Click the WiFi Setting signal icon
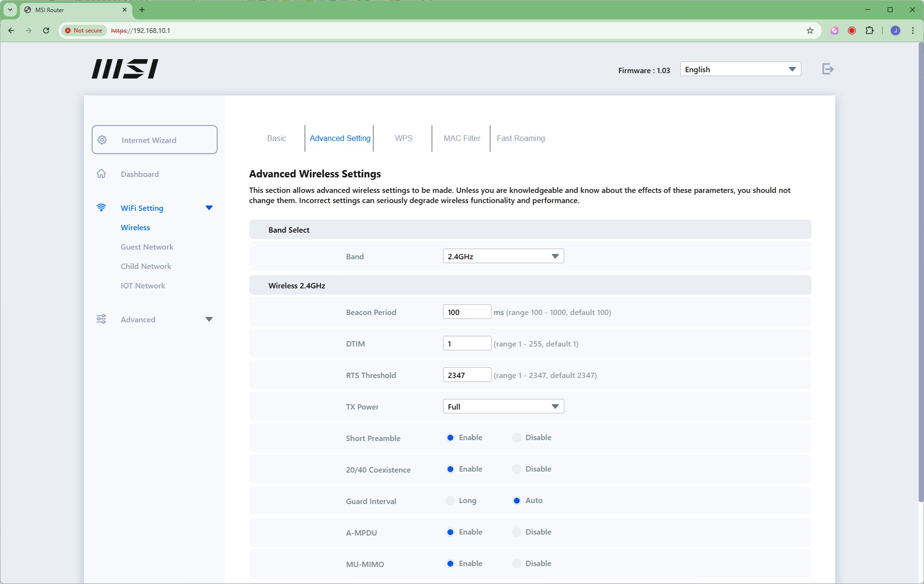The height and width of the screenshot is (584, 924). [x=101, y=208]
